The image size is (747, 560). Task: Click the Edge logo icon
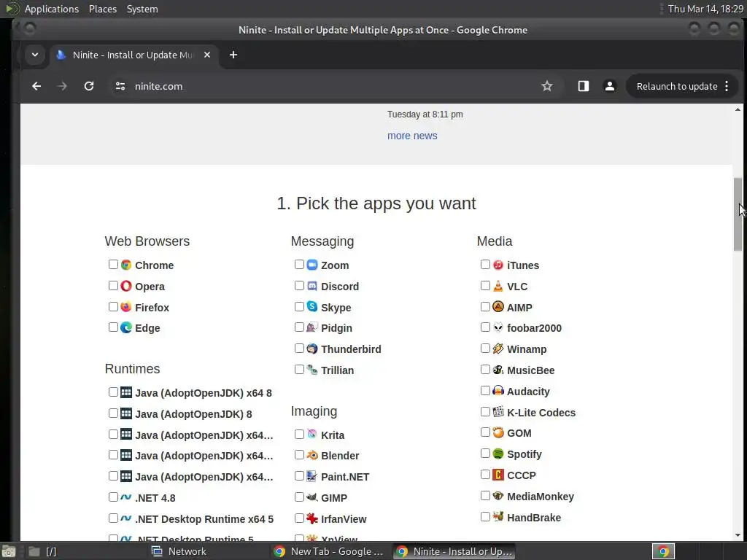(x=125, y=327)
